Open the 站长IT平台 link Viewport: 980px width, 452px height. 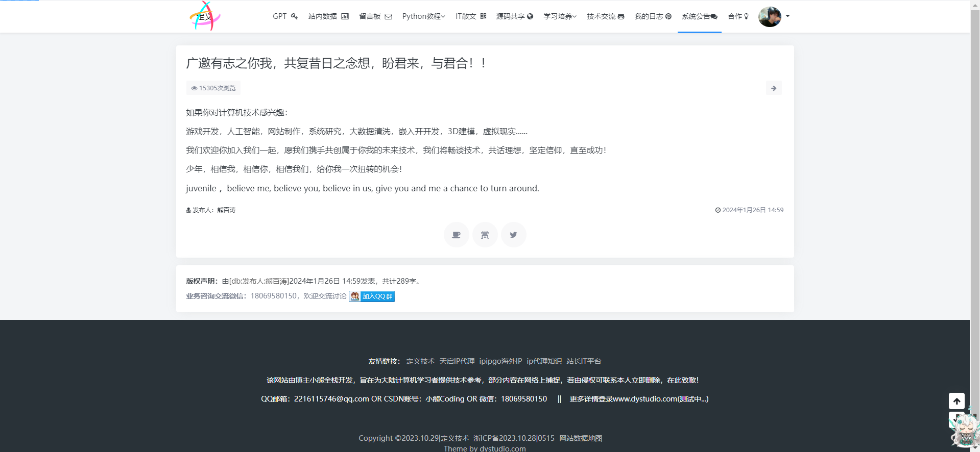[x=584, y=361]
